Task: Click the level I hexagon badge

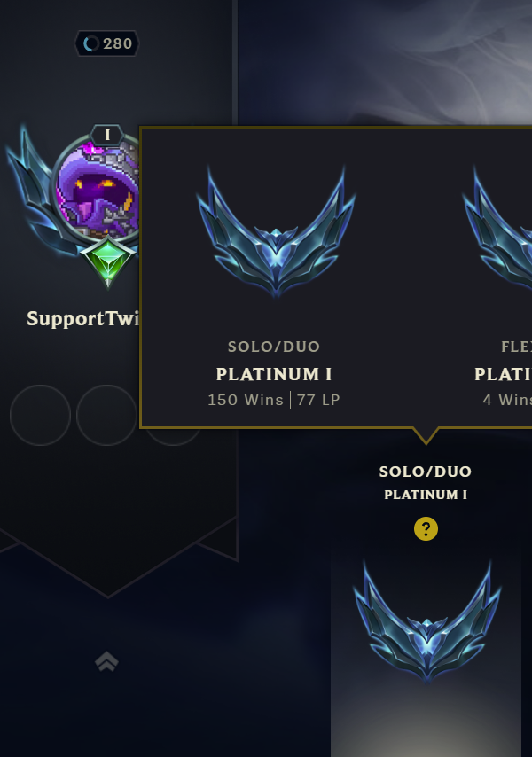Action: [x=107, y=135]
